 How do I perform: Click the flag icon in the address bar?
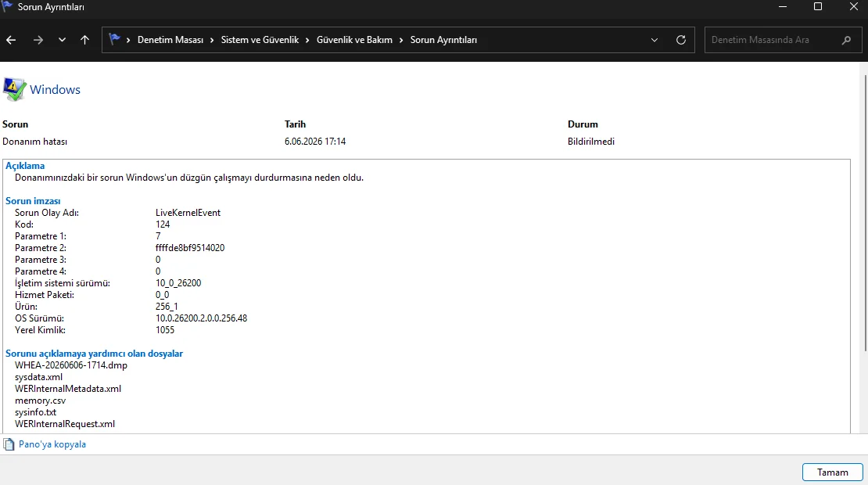pyautogui.click(x=115, y=39)
